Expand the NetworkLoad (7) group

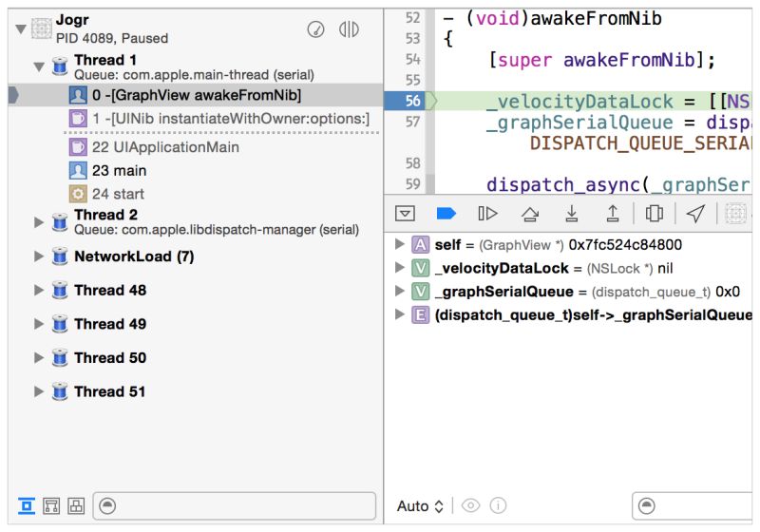39,256
